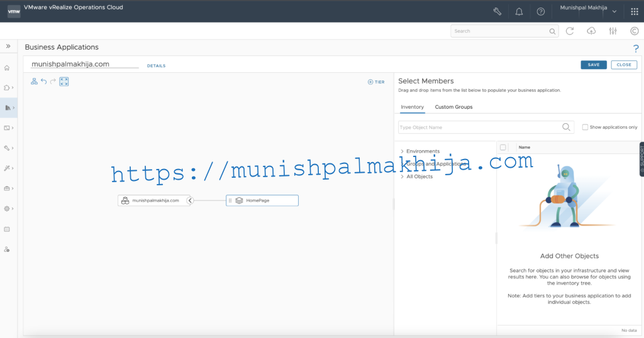644x338 pixels.
Task: Select the HomePage tier box
Action: click(x=262, y=200)
